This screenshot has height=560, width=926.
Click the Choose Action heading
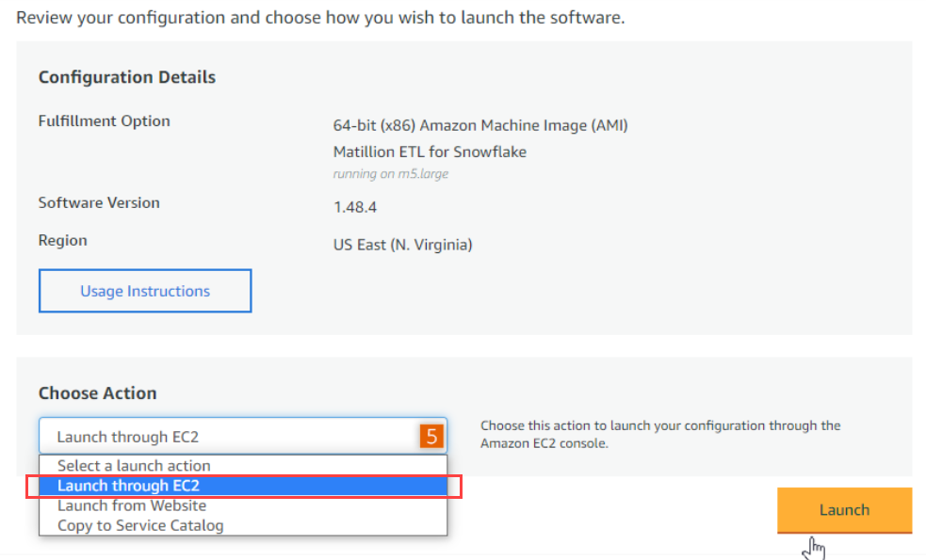(x=97, y=393)
